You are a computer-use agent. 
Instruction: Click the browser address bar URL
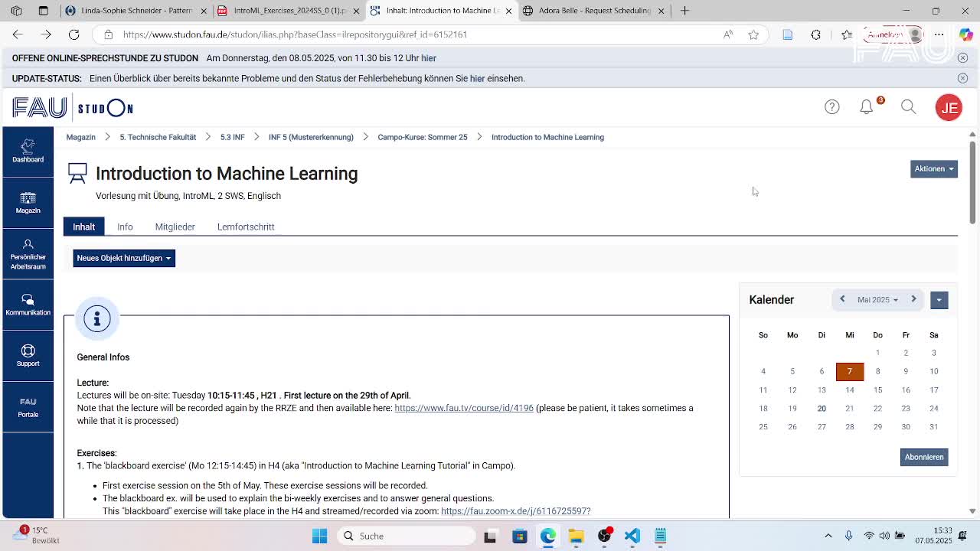pos(295,34)
